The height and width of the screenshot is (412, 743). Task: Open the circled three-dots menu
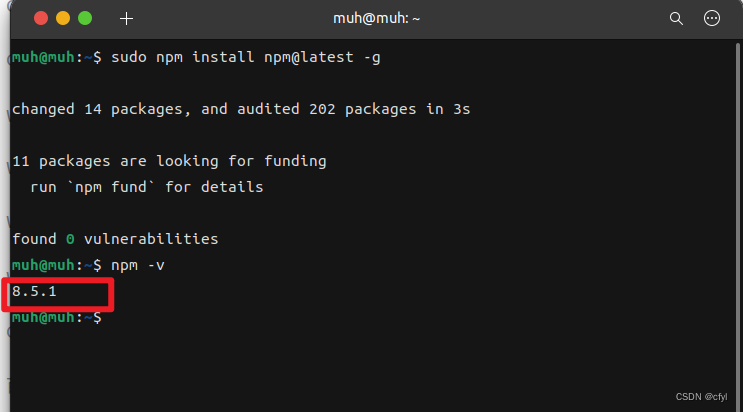click(712, 18)
